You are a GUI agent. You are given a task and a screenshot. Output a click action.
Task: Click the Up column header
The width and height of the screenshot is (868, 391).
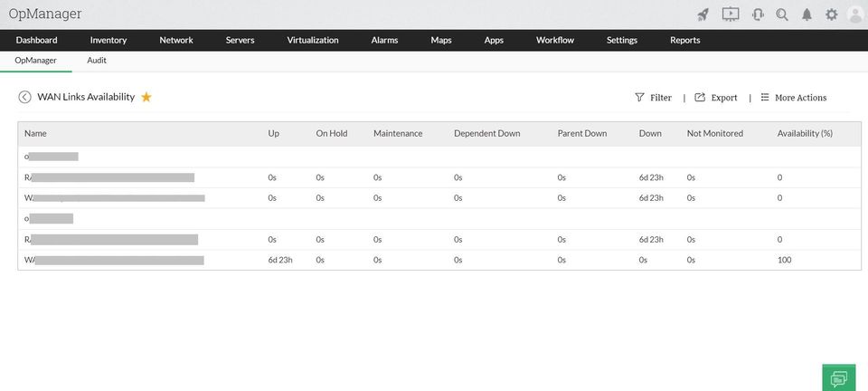click(273, 133)
